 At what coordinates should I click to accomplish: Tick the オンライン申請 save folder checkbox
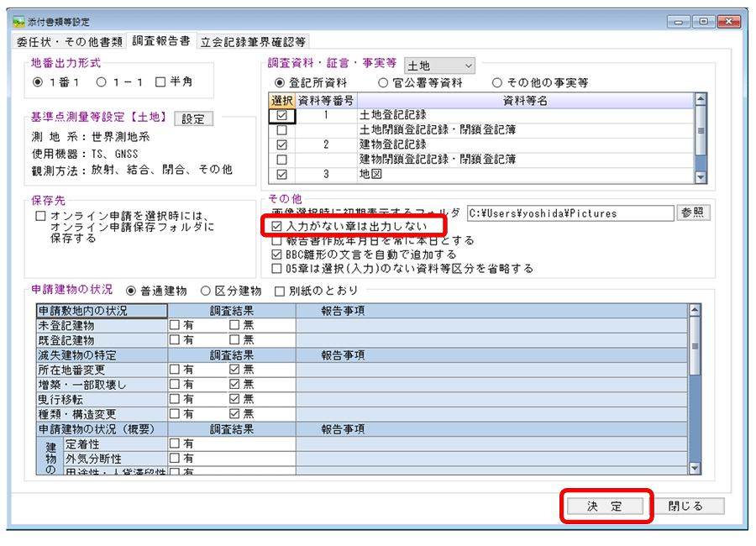[40, 216]
